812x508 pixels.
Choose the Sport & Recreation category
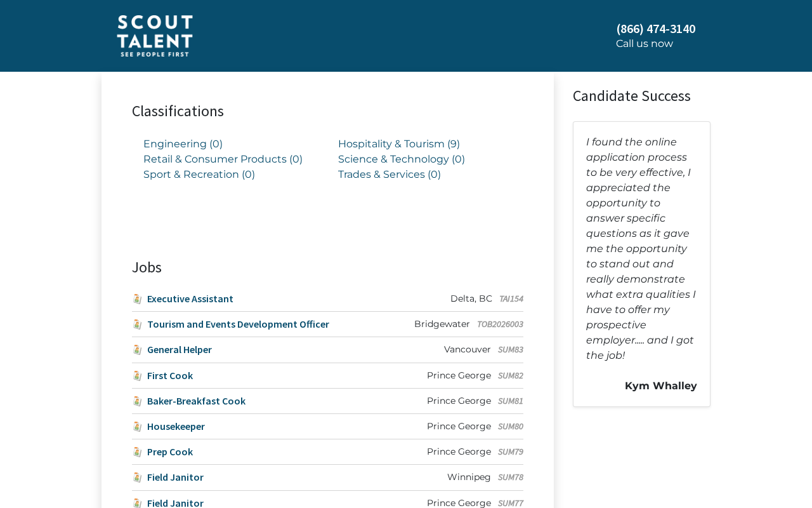(x=199, y=175)
